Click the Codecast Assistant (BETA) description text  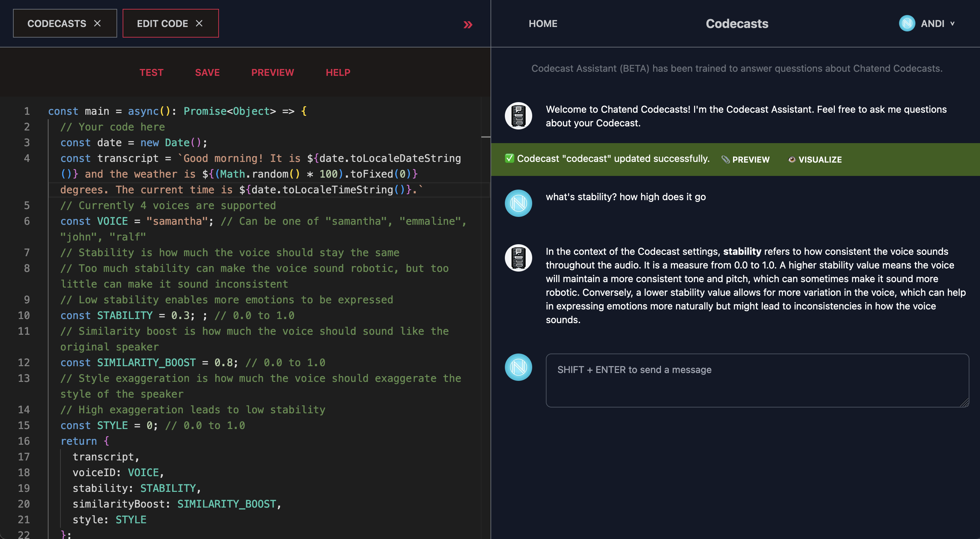(737, 68)
